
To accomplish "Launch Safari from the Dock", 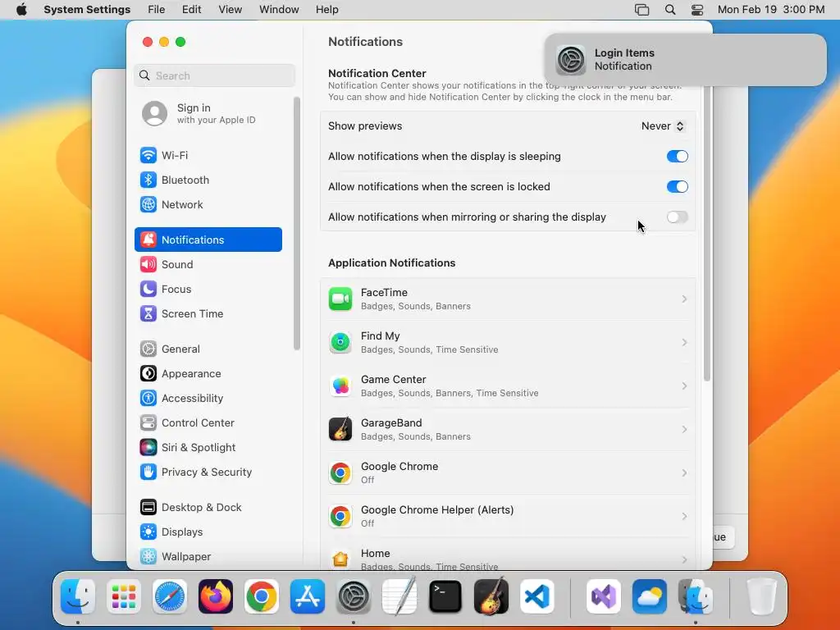I will pos(170,596).
